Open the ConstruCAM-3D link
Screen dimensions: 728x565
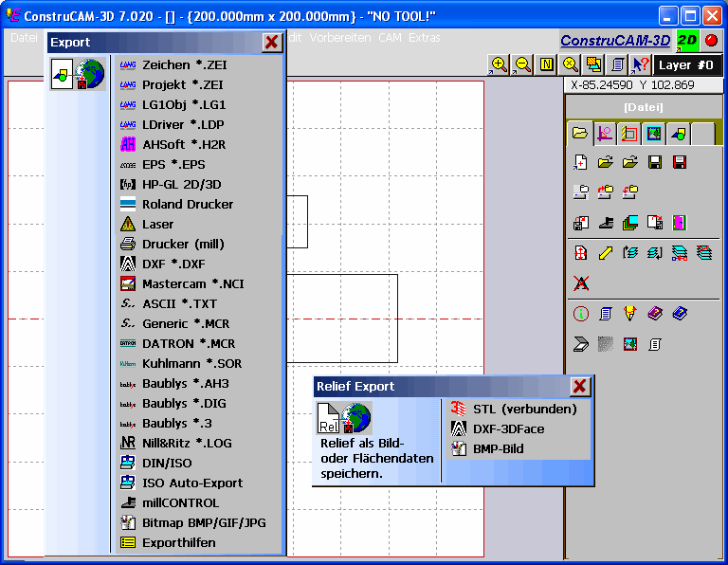pyautogui.click(x=615, y=41)
